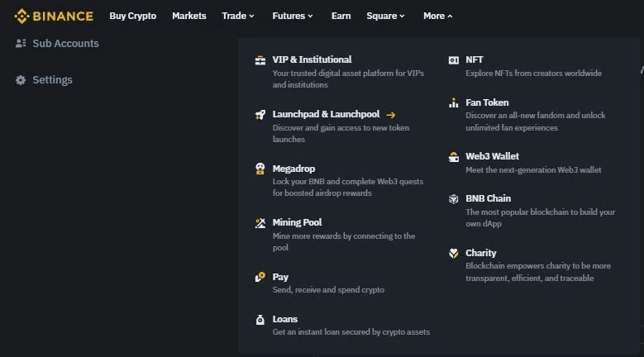The image size is (644, 357).
Task: Click the Sub Accounts people icon
Action: click(21, 43)
